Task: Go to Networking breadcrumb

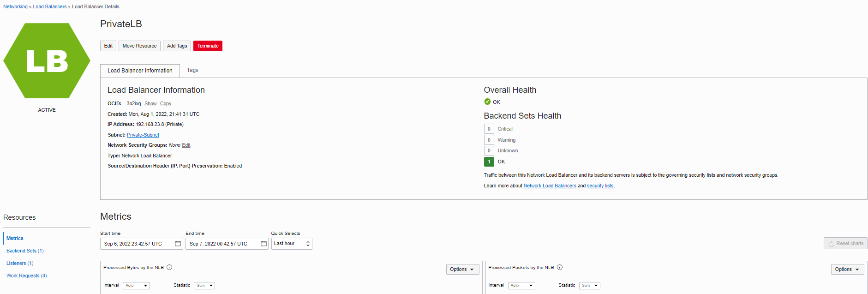Action: point(15,6)
